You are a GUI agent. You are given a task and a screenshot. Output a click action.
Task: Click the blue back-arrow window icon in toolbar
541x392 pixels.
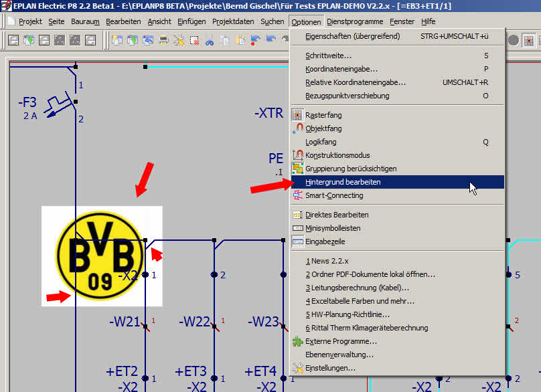[148, 40]
